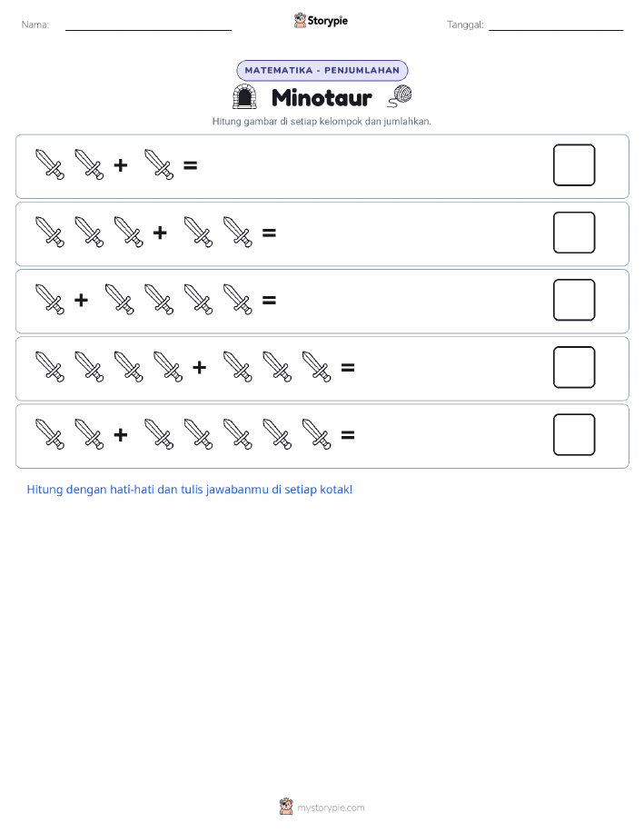Click the Tanggal blank line
644x833 pixels.
tap(556, 29)
